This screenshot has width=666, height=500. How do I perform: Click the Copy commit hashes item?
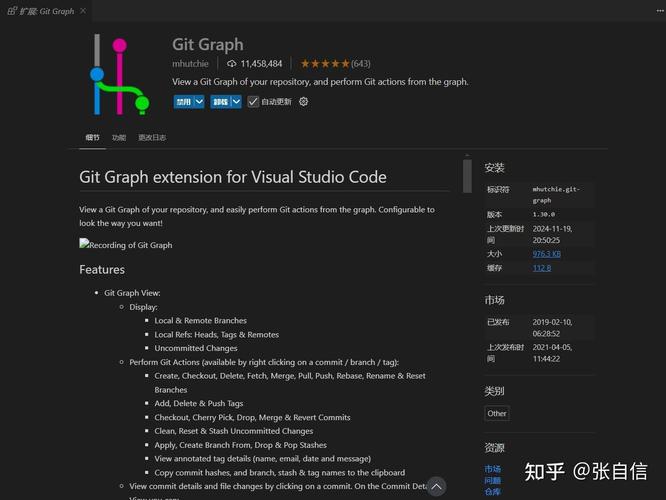(279, 472)
